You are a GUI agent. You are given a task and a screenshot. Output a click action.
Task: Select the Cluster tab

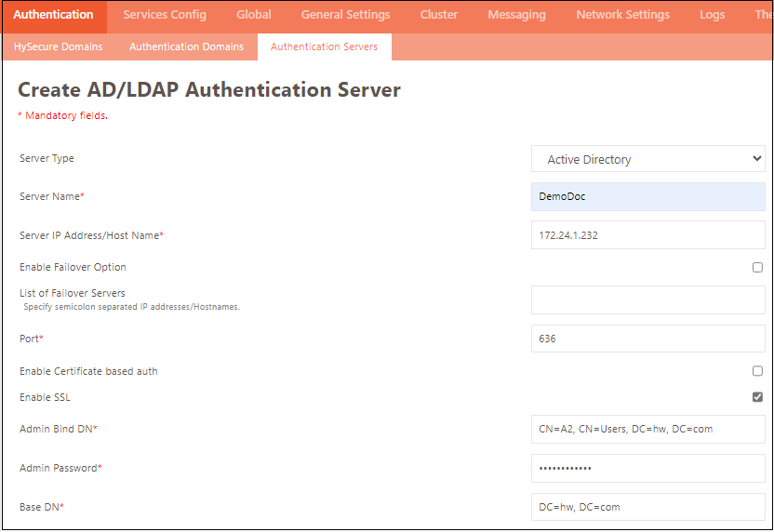(x=438, y=15)
